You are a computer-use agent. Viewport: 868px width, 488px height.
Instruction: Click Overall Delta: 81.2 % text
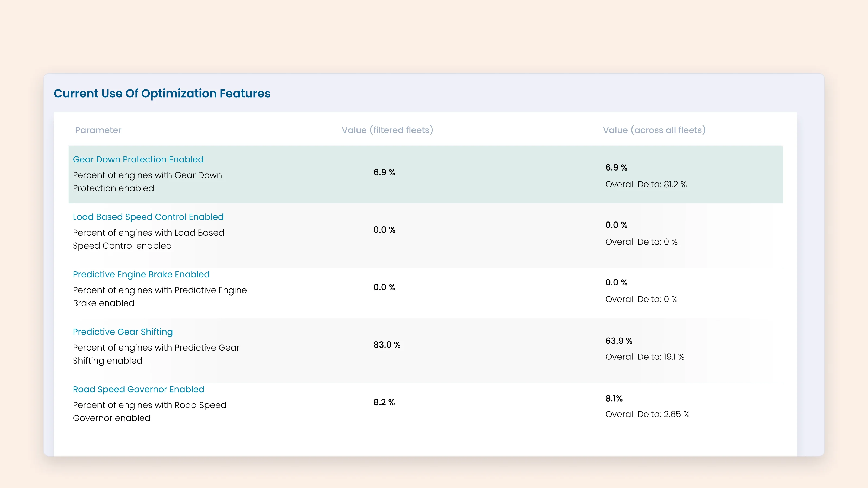click(646, 184)
